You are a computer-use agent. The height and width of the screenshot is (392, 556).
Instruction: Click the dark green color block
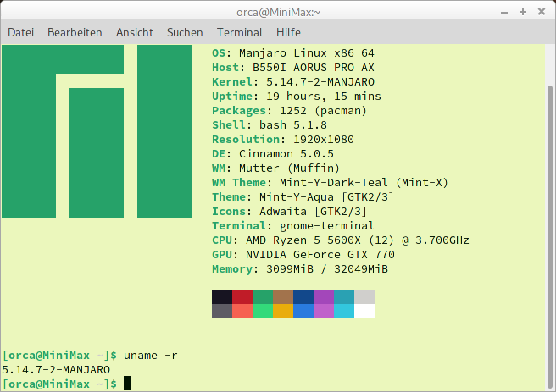263,296
